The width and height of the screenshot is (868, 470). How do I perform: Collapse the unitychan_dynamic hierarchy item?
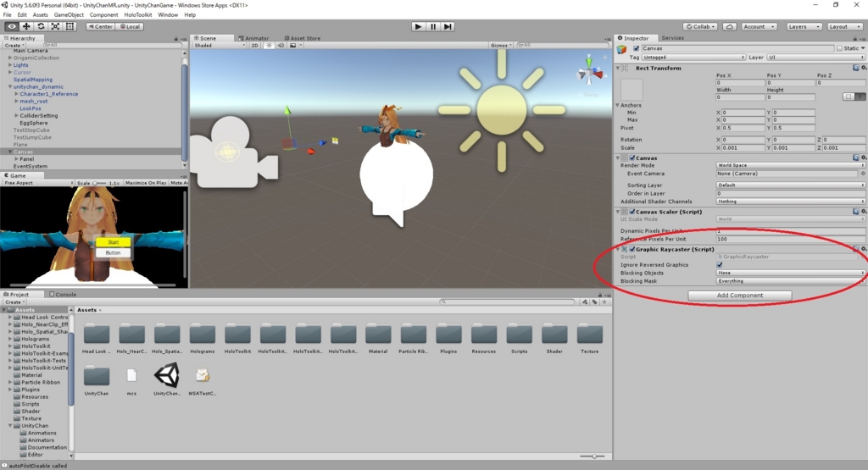(x=10, y=87)
